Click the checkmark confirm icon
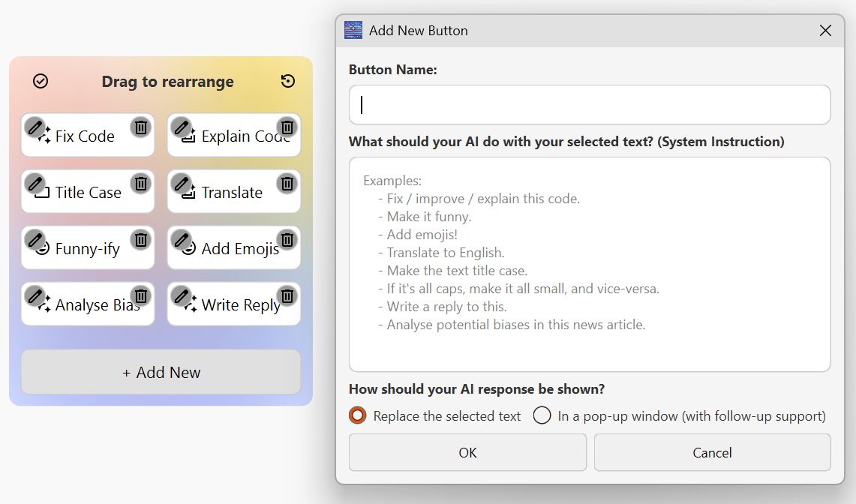This screenshot has height=504, width=856. [41, 81]
